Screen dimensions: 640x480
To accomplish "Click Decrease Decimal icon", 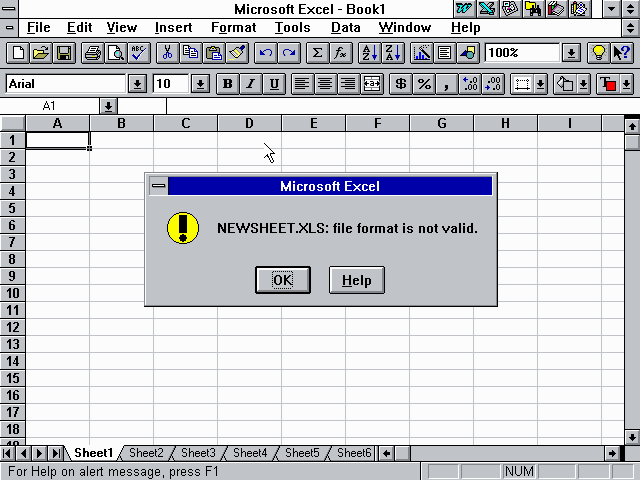I will 493,84.
